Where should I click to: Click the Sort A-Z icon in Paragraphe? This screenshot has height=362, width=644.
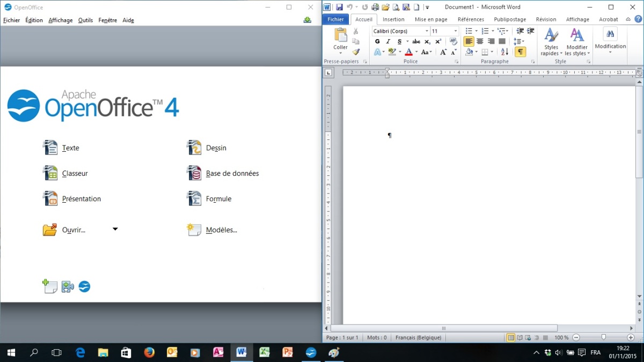[504, 52]
